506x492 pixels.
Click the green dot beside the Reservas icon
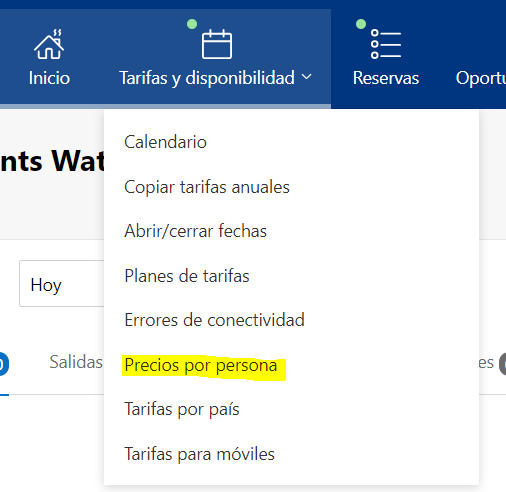tap(361, 24)
